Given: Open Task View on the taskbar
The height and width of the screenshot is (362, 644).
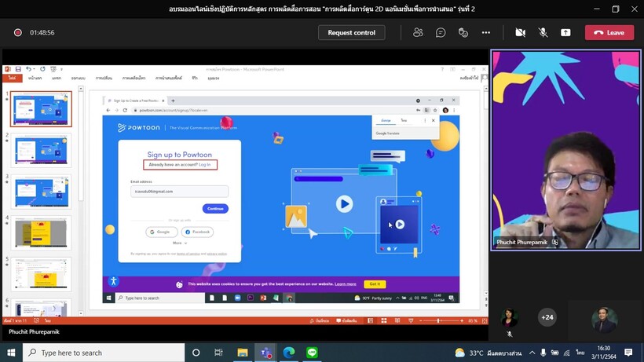Looking at the screenshot, I should 218,353.
